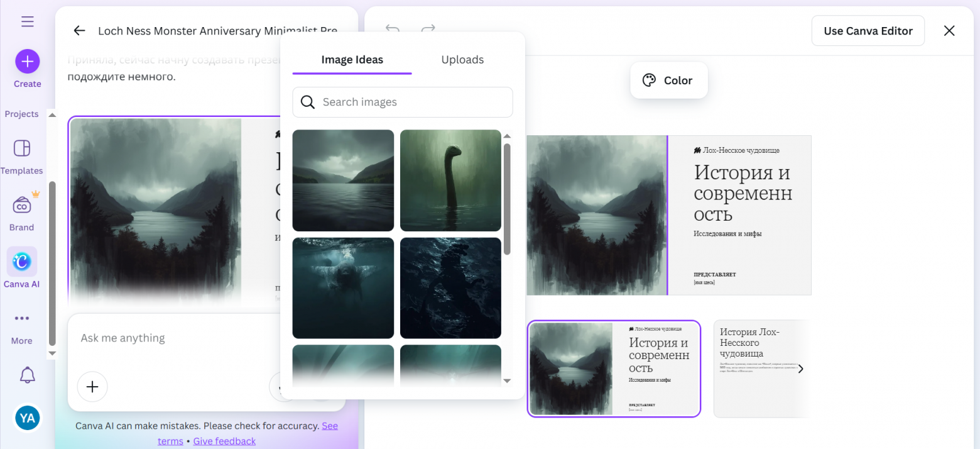Select the Image Ideas tab

click(x=352, y=60)
